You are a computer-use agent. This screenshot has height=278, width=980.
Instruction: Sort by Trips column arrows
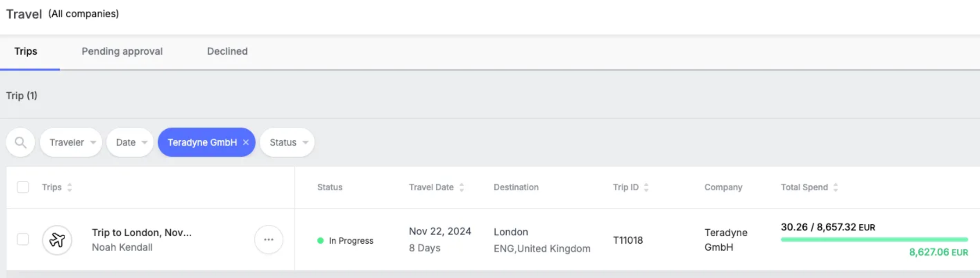(x=69, y=187)
